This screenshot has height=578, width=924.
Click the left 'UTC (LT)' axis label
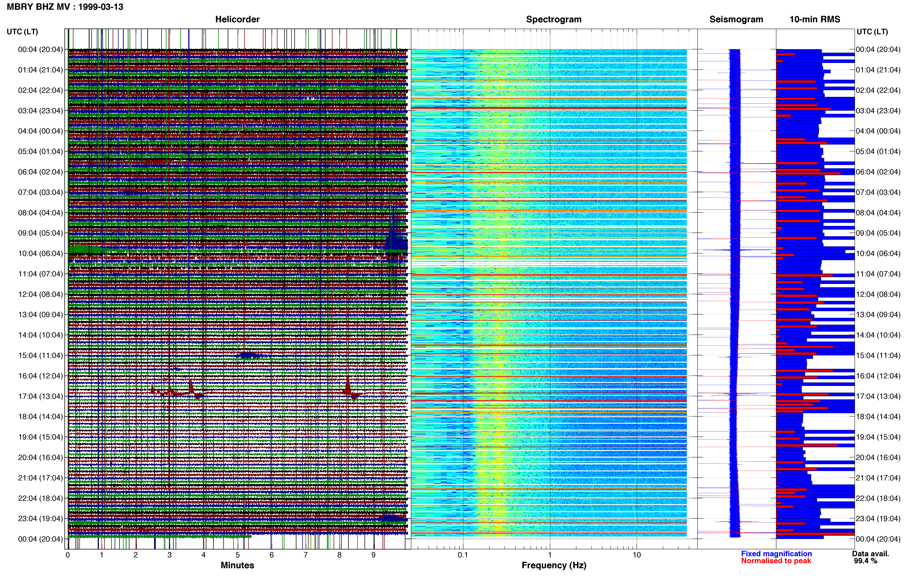pos(22,32)
